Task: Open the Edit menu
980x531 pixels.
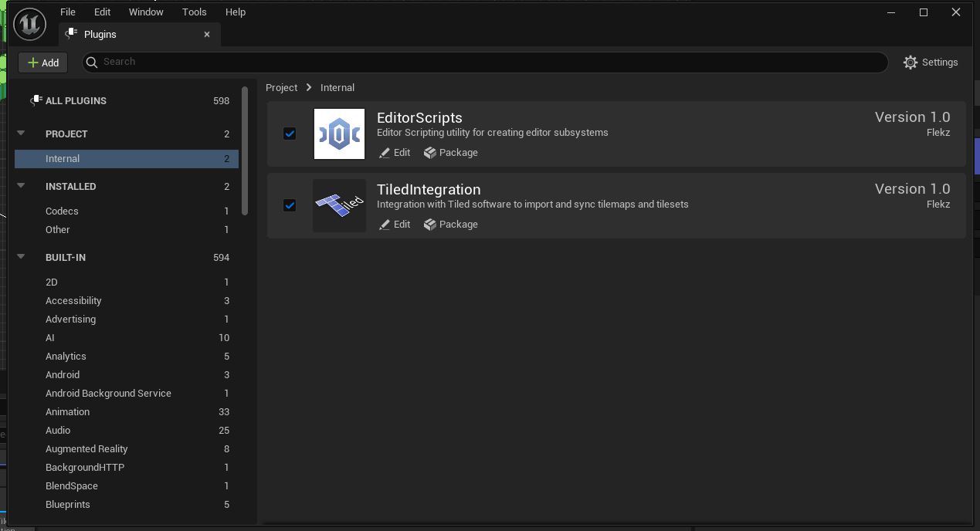Action: click(102, 12)
